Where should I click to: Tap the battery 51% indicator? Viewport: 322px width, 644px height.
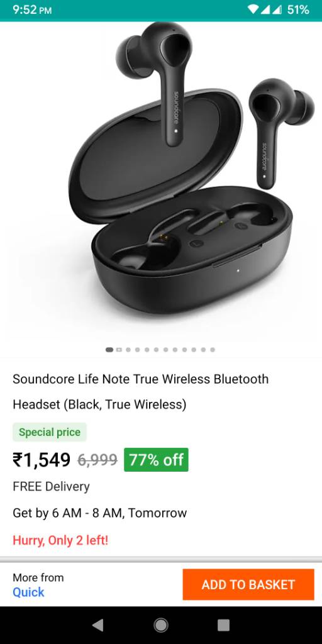point(298,10)
